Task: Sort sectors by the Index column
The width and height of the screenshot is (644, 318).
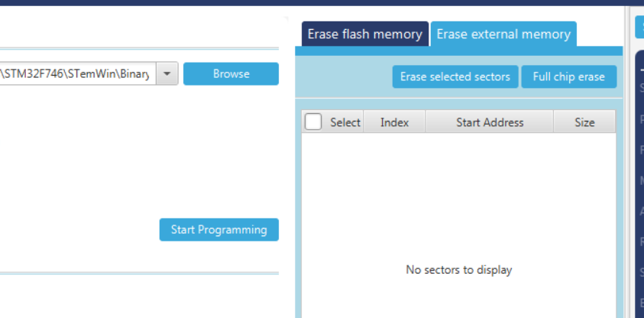Action: (394, 122)
